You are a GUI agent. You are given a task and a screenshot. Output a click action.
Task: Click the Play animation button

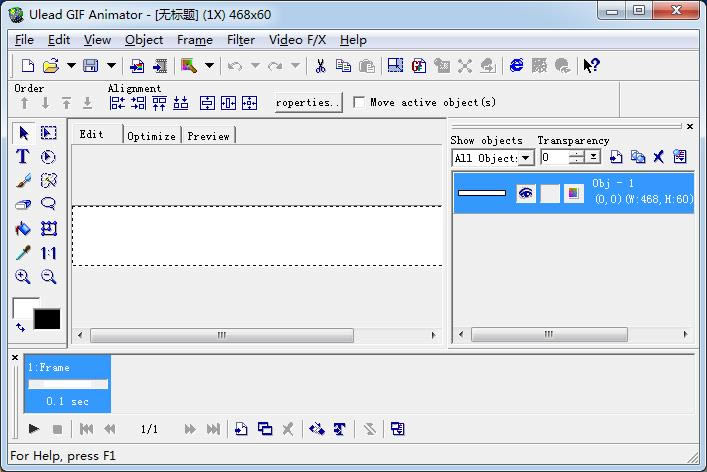pos(34,429)
